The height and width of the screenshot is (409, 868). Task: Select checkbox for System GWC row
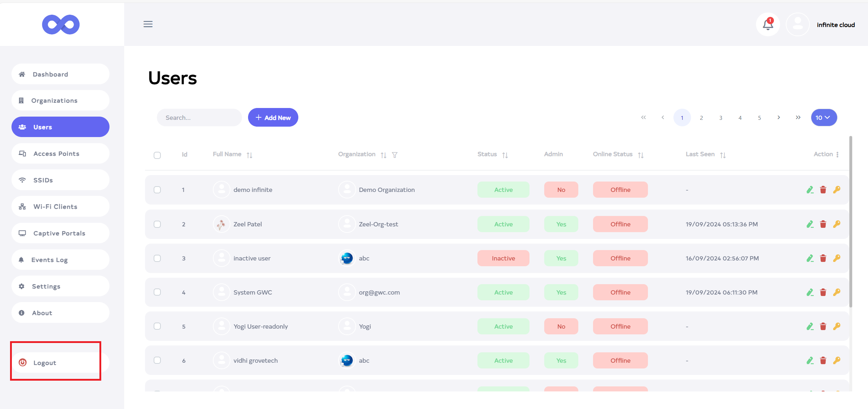click(x=157, y=292)
